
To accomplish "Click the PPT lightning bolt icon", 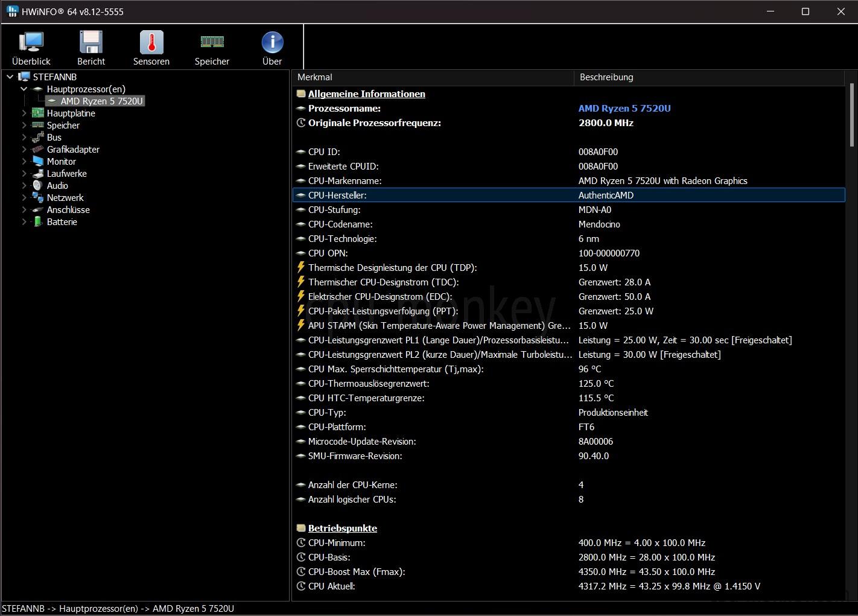I will (x=301, y=311).
